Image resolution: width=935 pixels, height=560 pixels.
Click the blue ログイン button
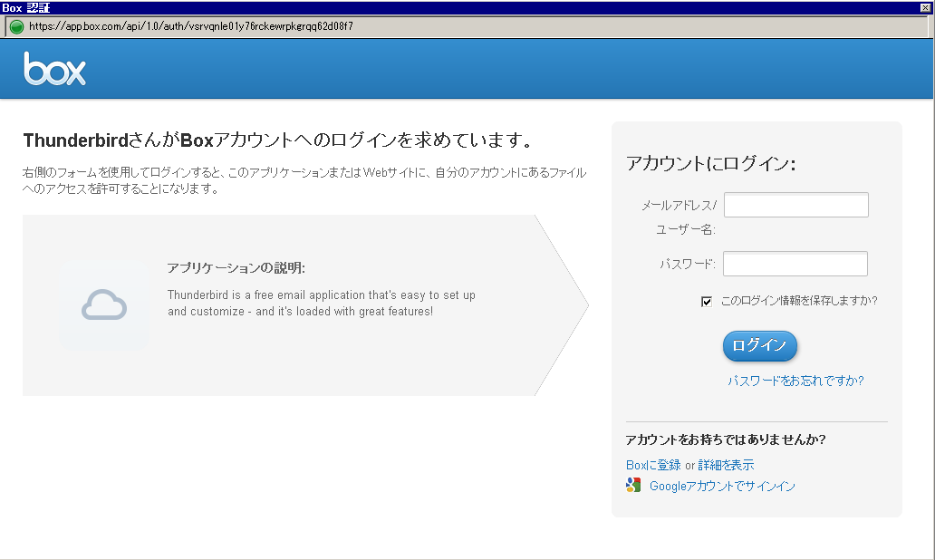(x=759, y=346)
